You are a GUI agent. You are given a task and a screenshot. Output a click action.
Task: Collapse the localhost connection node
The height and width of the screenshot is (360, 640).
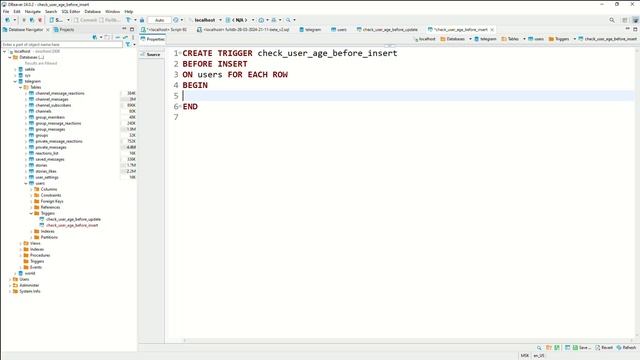click(x=4, y=51)
